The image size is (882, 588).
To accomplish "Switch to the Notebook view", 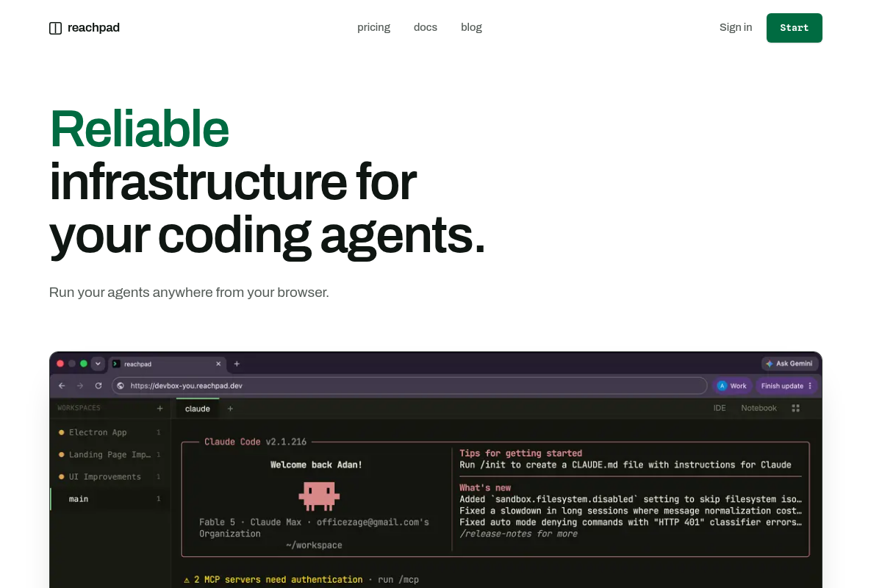I will pyautogui.click(x=759, y=408).
